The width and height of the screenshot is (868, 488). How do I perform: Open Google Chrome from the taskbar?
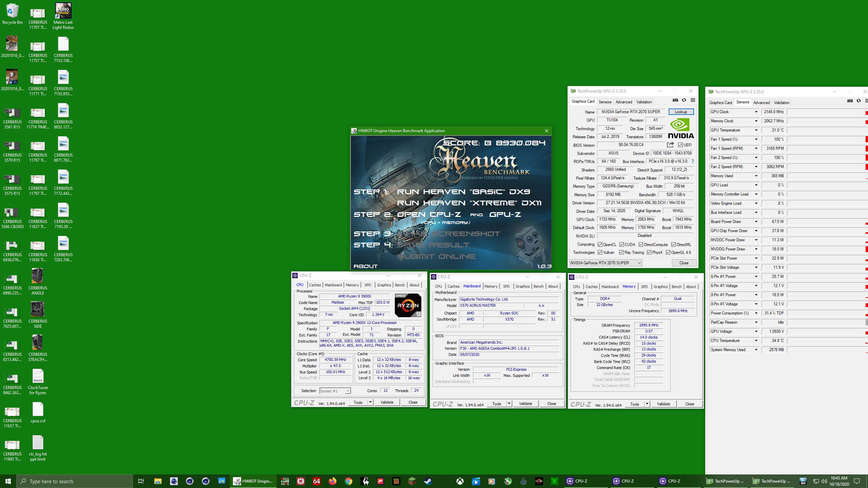pyautogui.click(x=349, y=481)
